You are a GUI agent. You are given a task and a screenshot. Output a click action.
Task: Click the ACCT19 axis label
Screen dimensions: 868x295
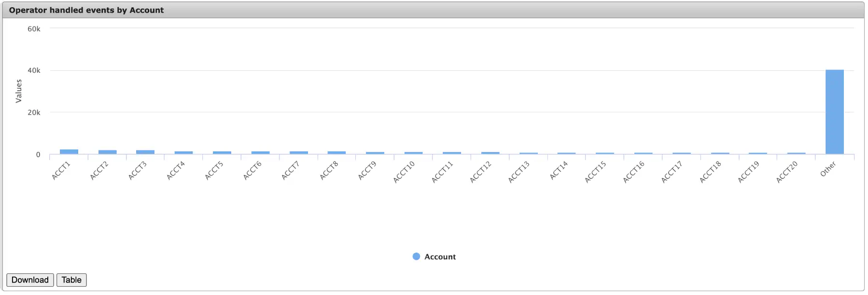[749, 173]
